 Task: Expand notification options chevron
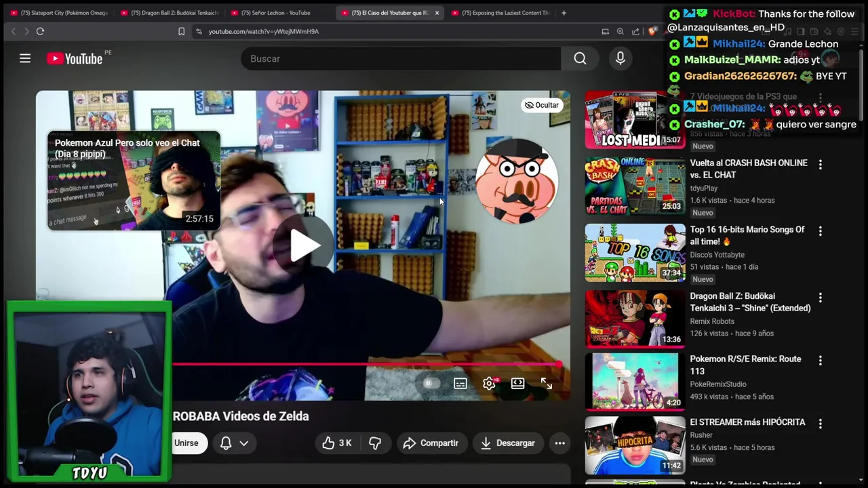243,443
